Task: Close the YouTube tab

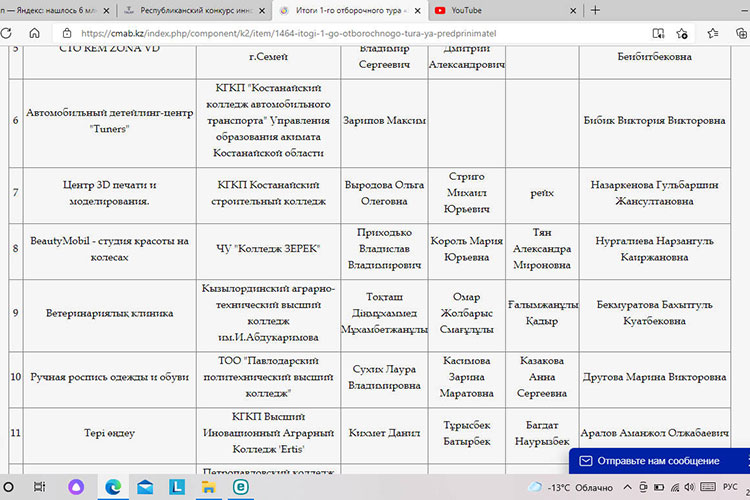Action: [573, 11]
